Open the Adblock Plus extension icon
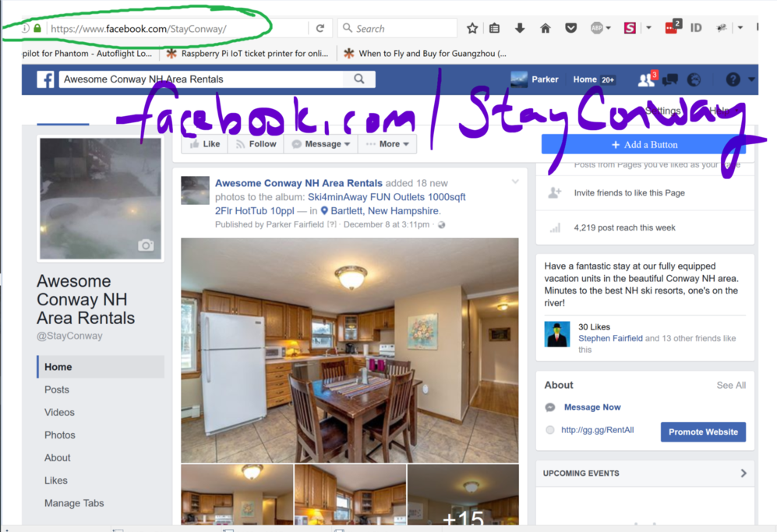The height and width of the screenshot is (532, 777). (597, 28)
